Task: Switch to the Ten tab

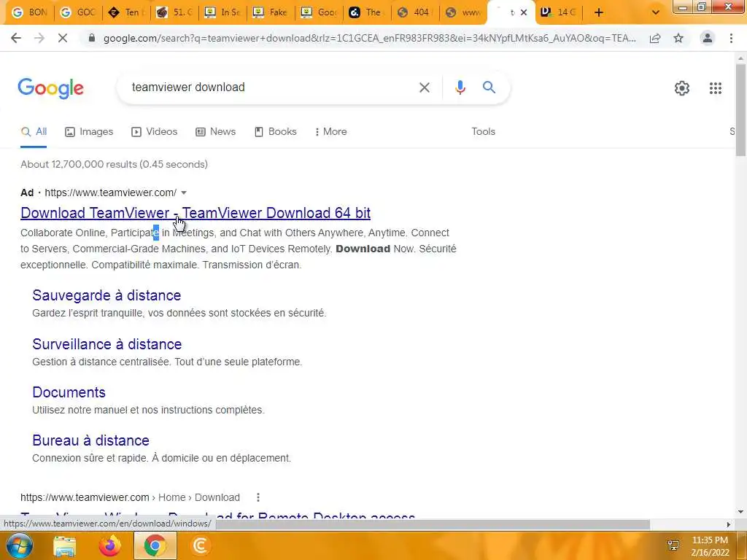Action: [125, 12]
